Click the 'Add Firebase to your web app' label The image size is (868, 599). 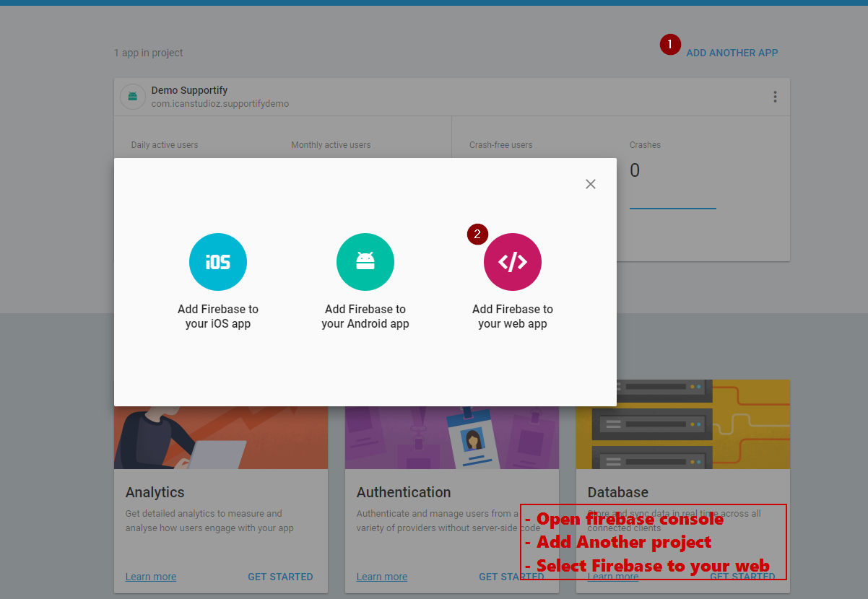coord(513,316)
